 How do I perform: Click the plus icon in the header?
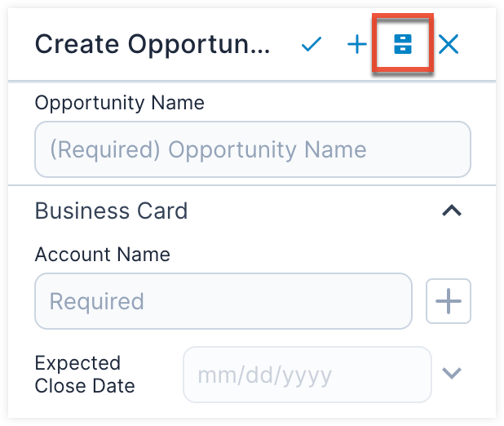pyautogui.click(x=356, y=45)
